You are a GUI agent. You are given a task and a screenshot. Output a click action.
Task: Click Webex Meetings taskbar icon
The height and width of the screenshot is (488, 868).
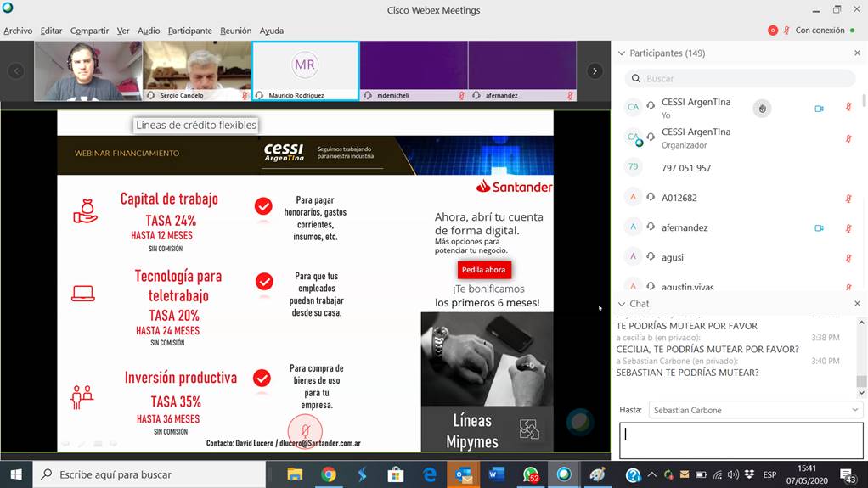click(x=564, y=474)
